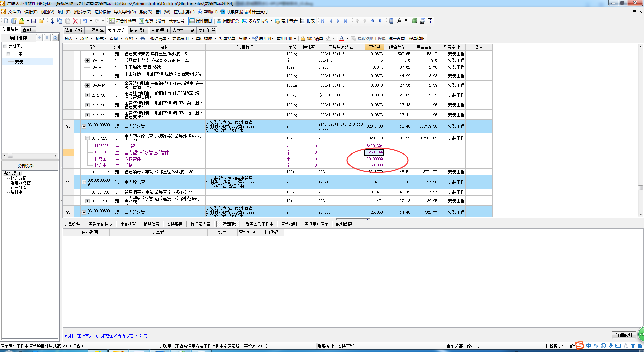Click the red Delete X icon
This screenshot has width=644, height=352.
click(x=75, y=21)
